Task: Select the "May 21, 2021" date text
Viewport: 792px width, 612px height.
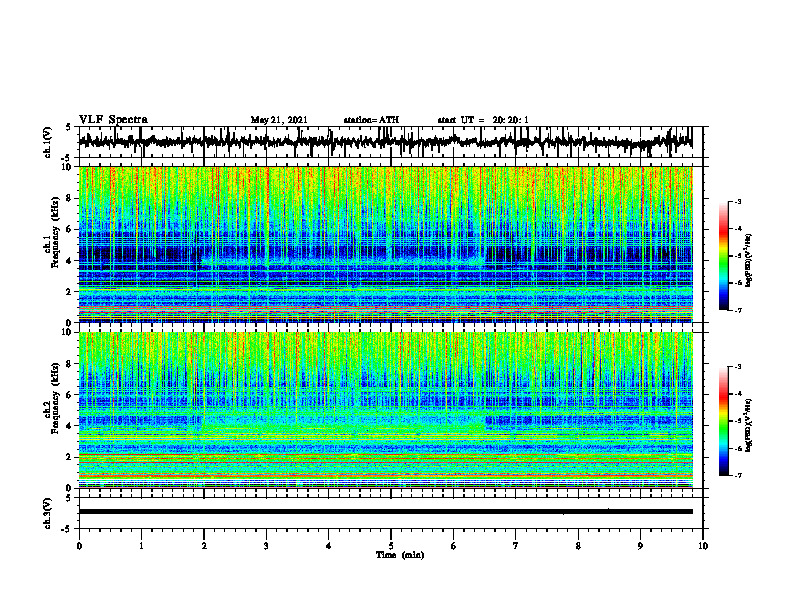Action: (x=279, y=120)
